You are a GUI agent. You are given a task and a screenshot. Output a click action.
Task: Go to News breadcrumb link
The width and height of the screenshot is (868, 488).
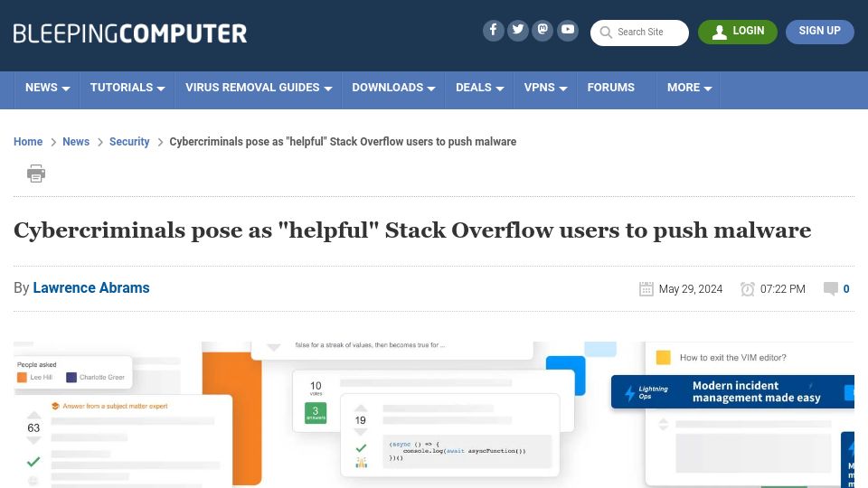click(76, 142)
